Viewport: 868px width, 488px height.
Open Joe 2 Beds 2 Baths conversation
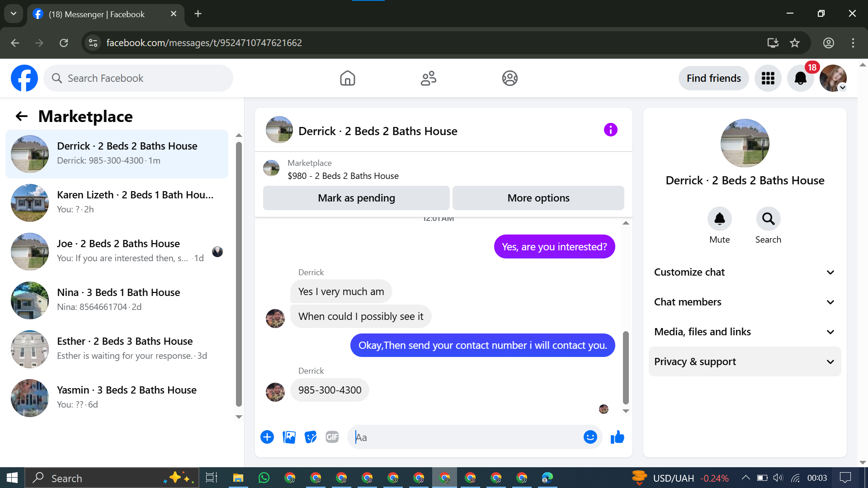click(x=117, y=252)
